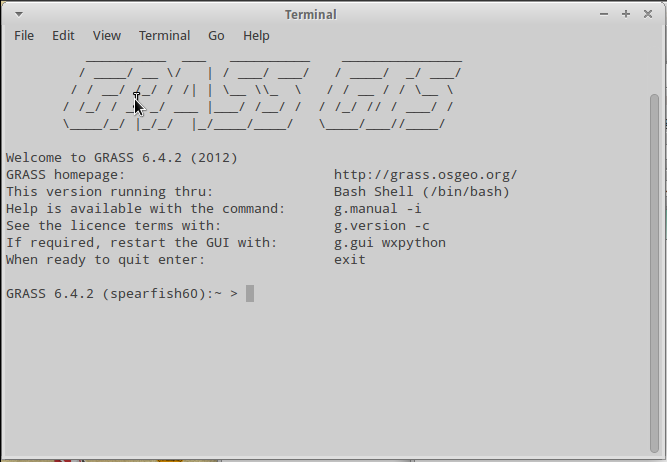Open the Help menu
This screenshot has height=462, width=667.
pos(256,36)
